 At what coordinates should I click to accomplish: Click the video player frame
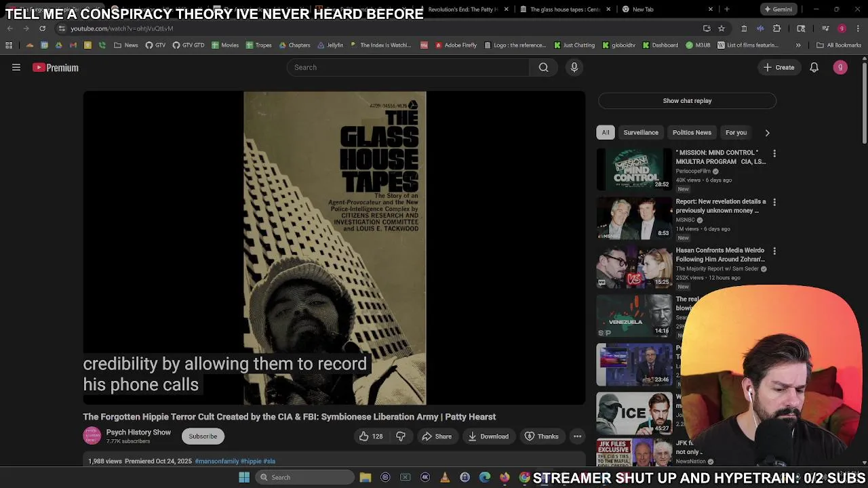(334, 248)
